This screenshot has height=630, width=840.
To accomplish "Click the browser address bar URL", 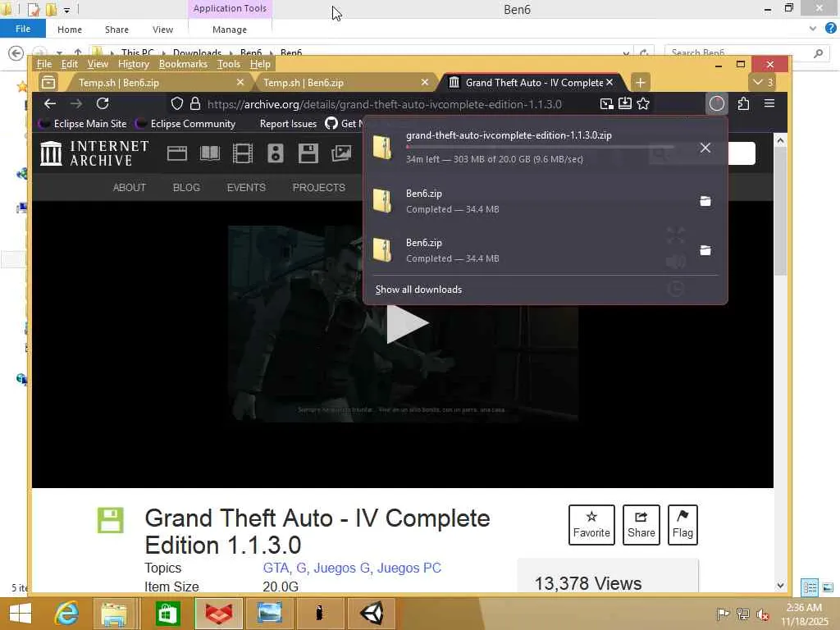I will point(384,104).
